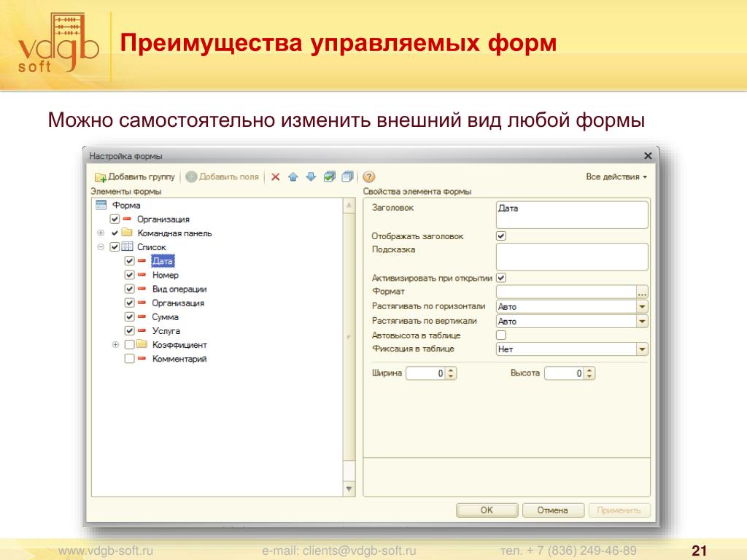Select the Номер tree item

click(x=166, y=275)
